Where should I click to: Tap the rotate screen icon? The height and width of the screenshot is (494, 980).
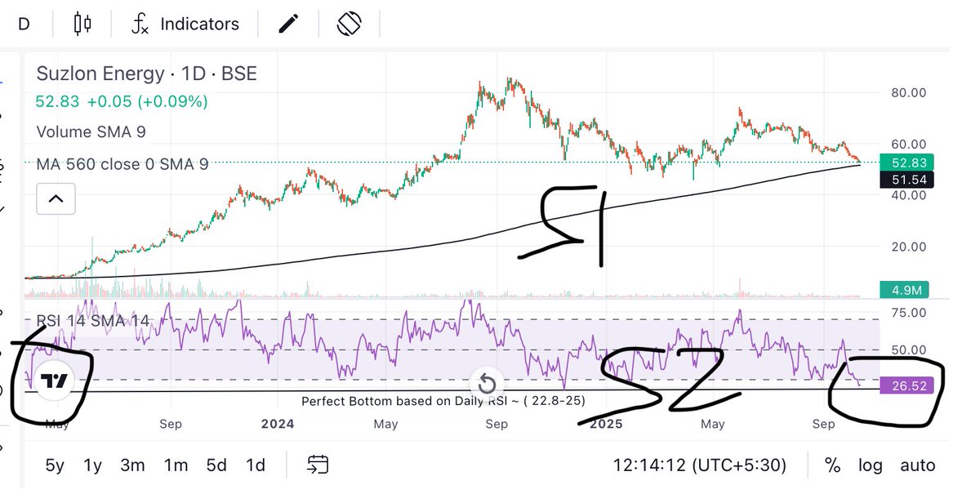point(350,24)
